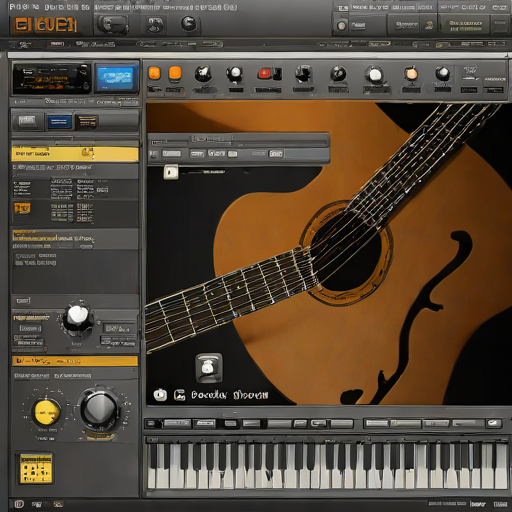Screen dimensions: 512x512
Task: Click the largest white knob in the top knob strip
Action: 375,75
